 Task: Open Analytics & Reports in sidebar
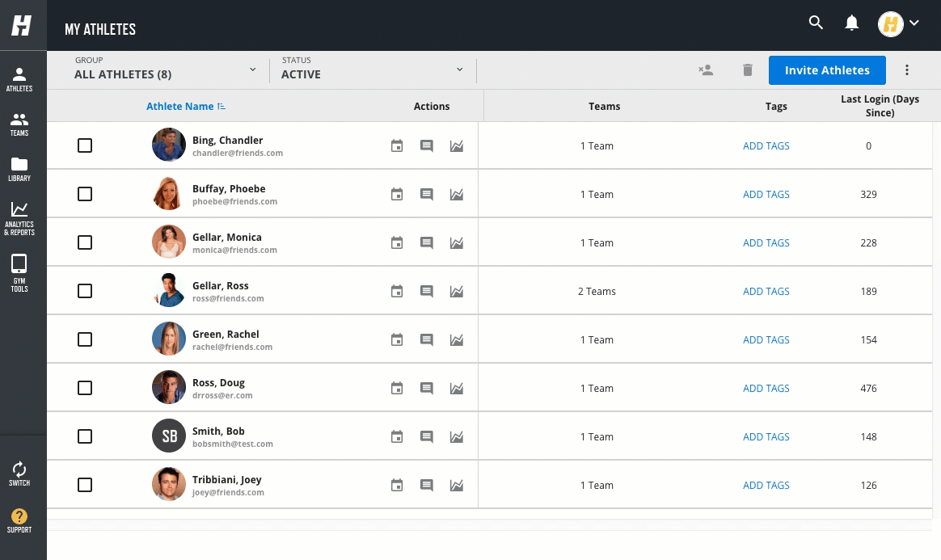coord(19,219)
